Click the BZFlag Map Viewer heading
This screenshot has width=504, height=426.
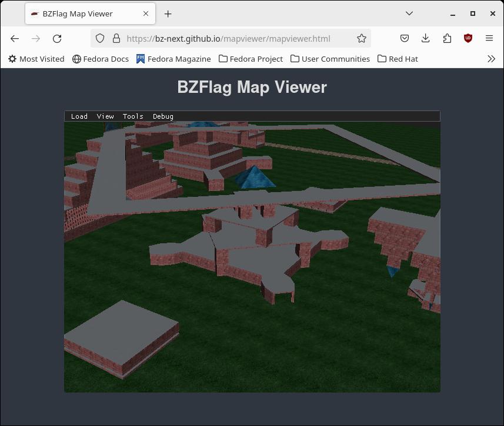(252, 87)
